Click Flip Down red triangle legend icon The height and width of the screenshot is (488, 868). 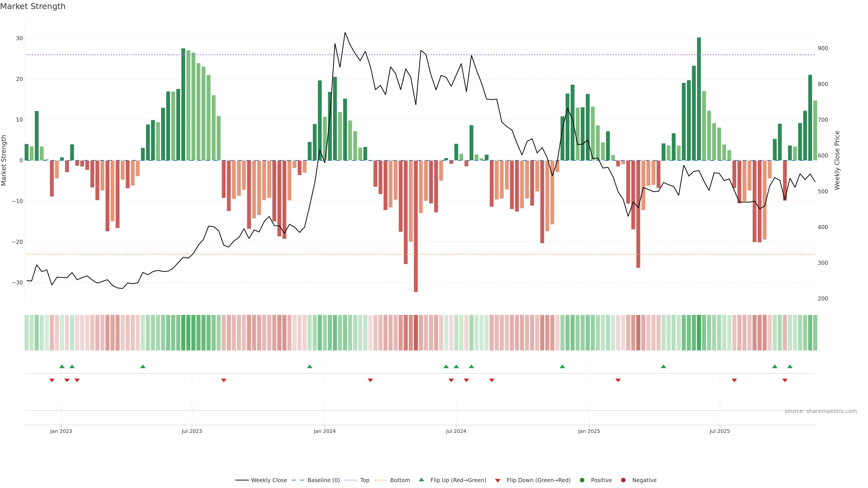pyautogui.click(x=498, y=480)
